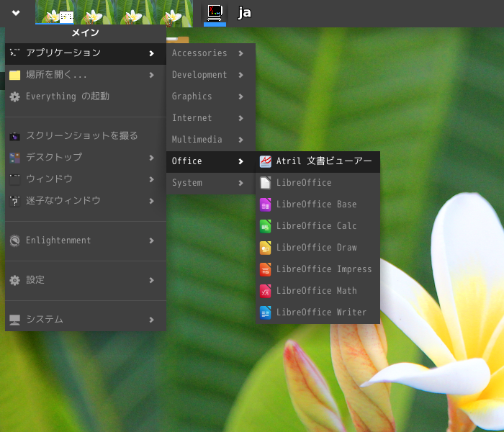
Task: Open the システム menu entry
Action: tap(86, 320)
